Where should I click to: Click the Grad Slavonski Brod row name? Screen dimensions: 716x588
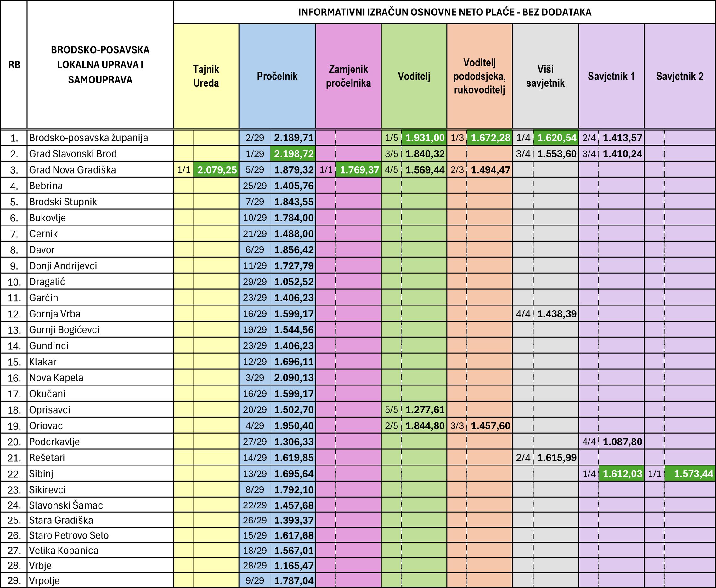(73, 154)
